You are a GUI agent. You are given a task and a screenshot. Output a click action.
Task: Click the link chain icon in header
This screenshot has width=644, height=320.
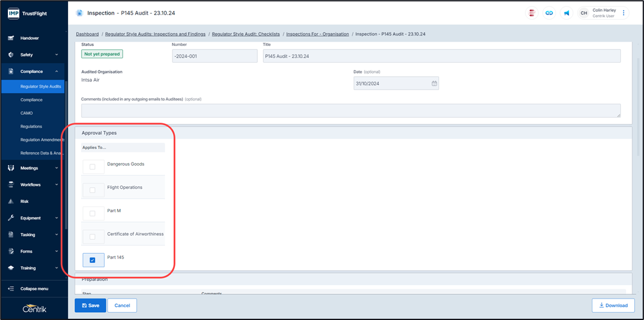click(x=549, y=13)
